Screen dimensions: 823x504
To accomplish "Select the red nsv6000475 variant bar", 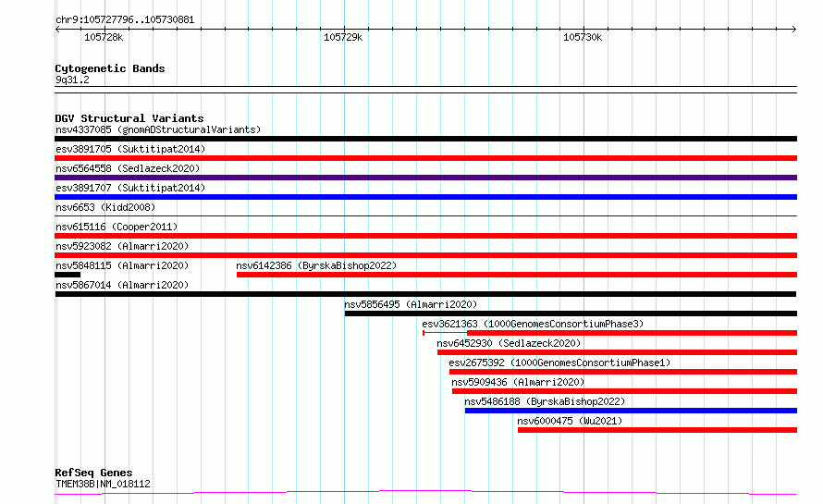I will click(657, 430).
